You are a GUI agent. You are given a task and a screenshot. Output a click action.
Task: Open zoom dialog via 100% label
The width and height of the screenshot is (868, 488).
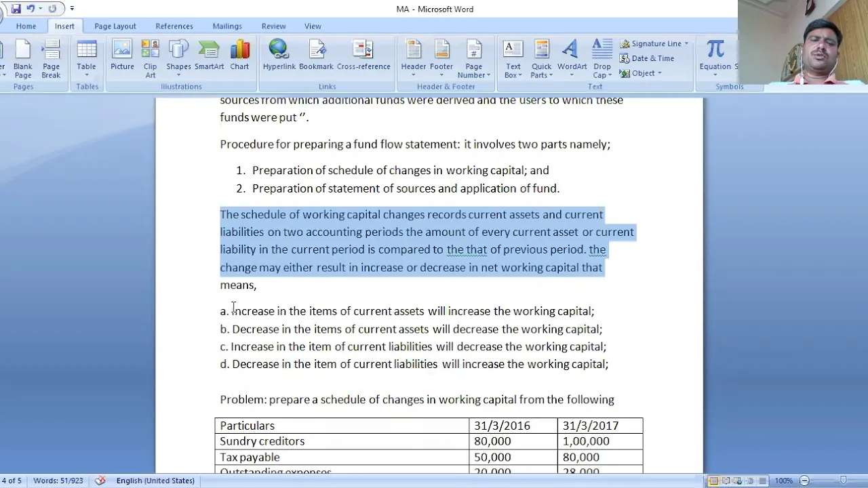tap(784, 481)
